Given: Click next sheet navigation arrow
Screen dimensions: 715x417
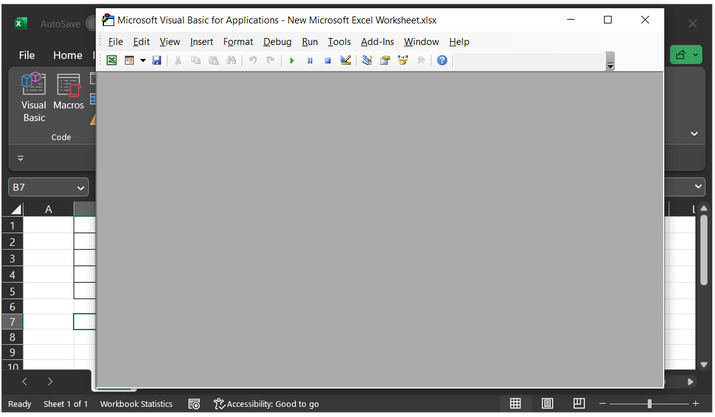Looking at the screenshot, I should click(50, 381).
